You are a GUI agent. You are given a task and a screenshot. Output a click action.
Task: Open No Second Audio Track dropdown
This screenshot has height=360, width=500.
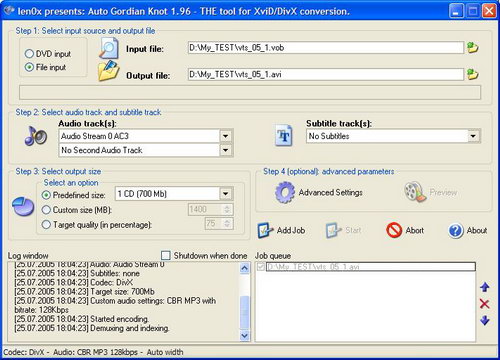[x=226, y=150]
